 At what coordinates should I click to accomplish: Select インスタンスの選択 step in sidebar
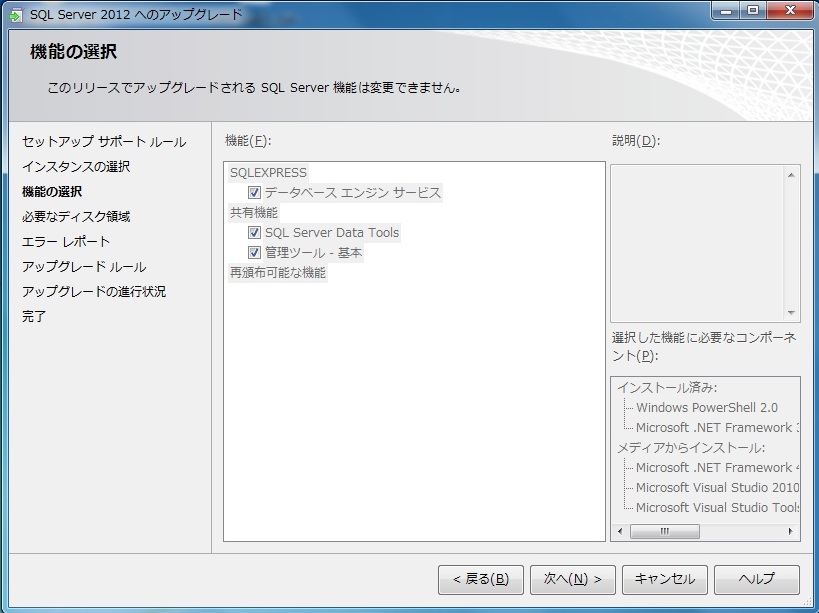click(76, 167)
